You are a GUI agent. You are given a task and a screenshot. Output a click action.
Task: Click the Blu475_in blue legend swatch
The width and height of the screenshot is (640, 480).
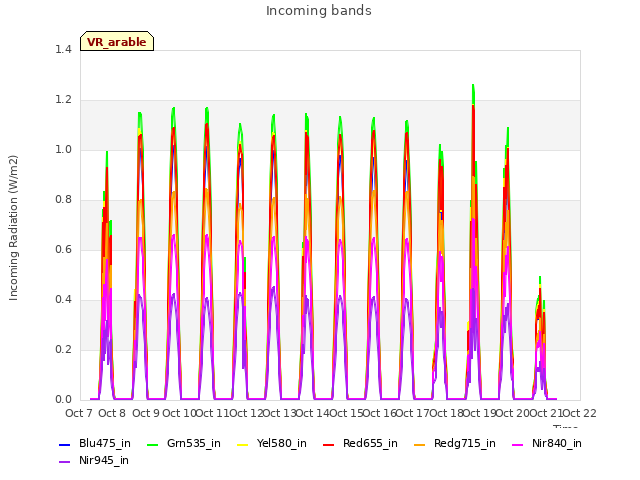tap(64, 444)
